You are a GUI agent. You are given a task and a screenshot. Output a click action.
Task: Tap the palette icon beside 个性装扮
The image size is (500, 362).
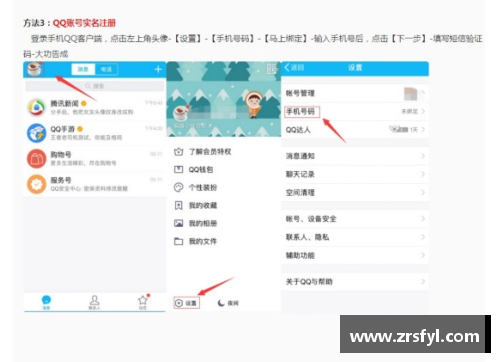(x=179, y=187)
